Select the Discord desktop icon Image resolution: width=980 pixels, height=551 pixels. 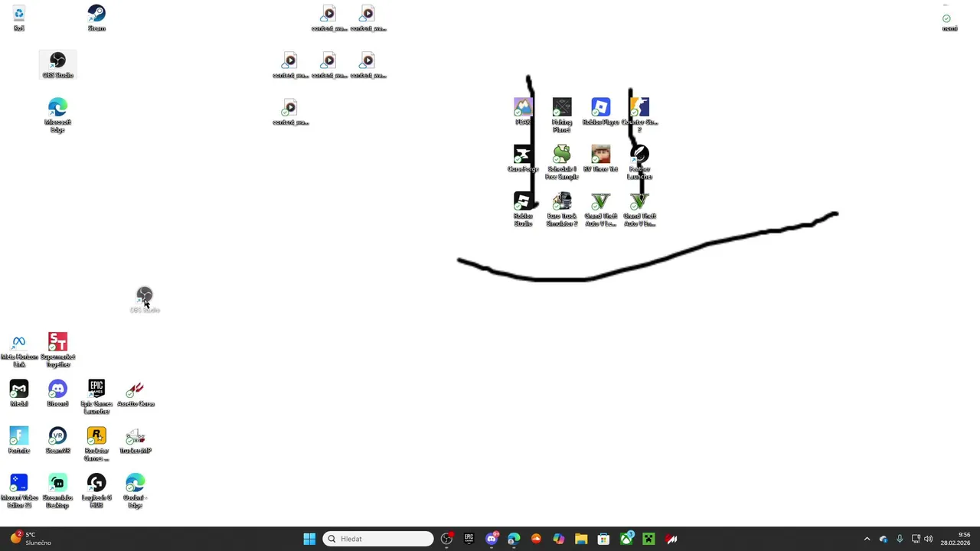coord(57,394)
